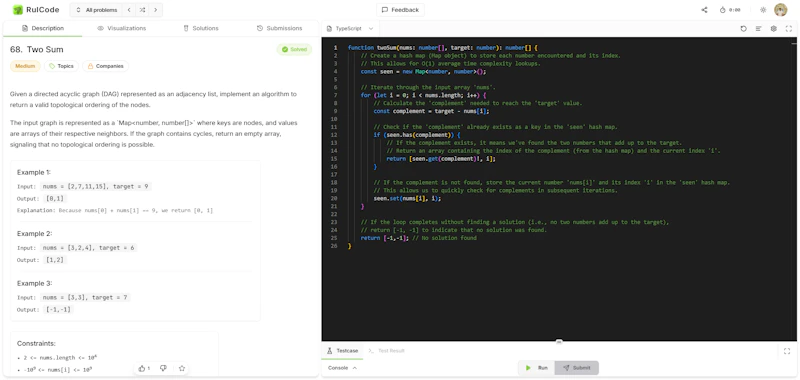This screenshot has height=380, width=800.
Task: Favorite the problem with star icon
Action: coord(182,368)
